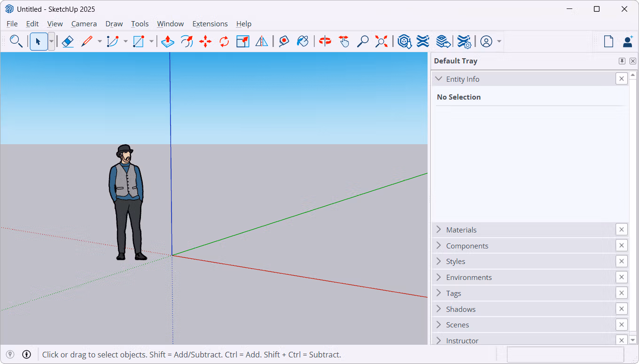The height and width of the screenshot is (364, 639).
Task: Select the Rotate tool
Action: tap(224, 41)
